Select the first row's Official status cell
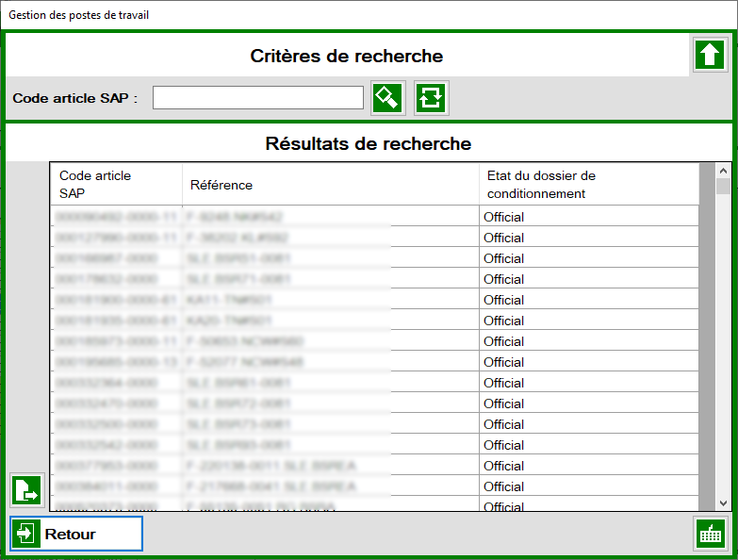The width and height of the screenshot is (738, 560). pyautogui.click(x=589, y=217)
